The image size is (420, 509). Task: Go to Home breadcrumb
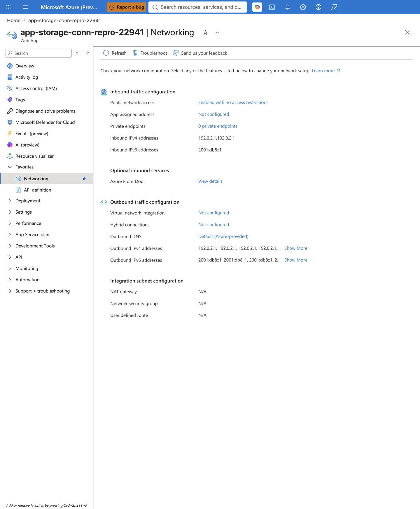click(x=14, y=20)
